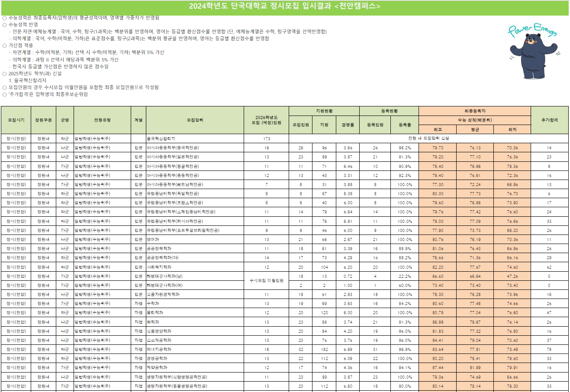Viewport: 570px width, 392px height.
Task: Click the 사회복지학과 cell
Action: 195,267
